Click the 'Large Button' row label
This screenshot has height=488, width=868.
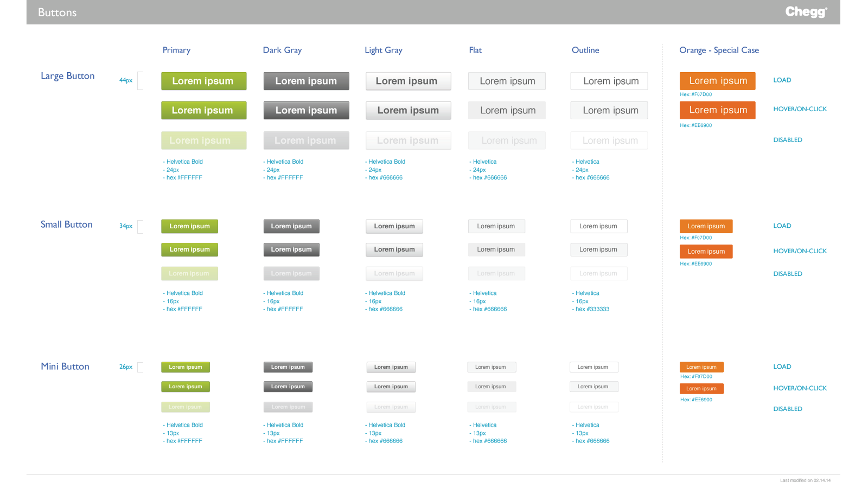(68, 76)
